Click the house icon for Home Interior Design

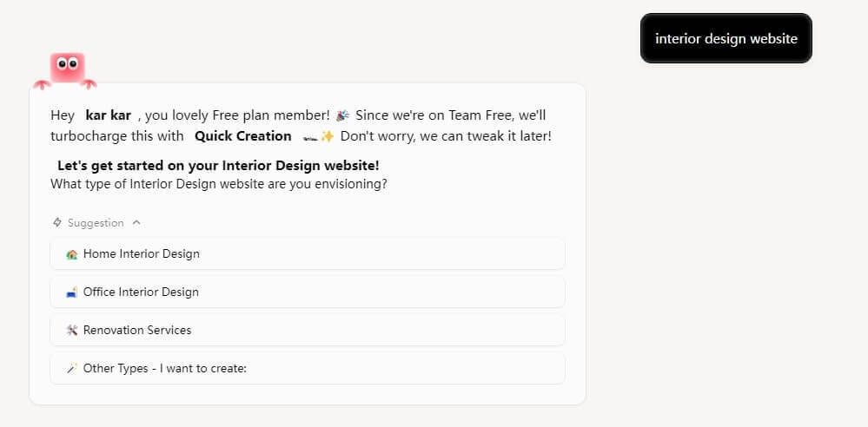click(x=72, y=254)
